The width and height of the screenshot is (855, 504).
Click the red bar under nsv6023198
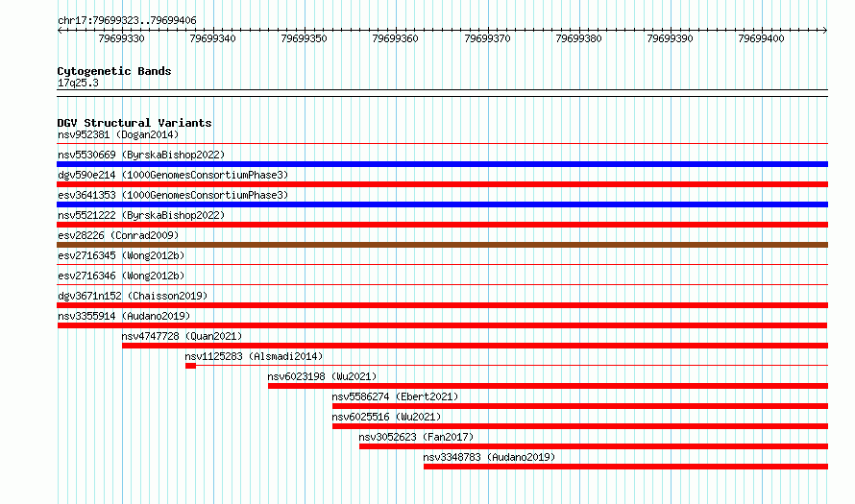click(548, 386)
